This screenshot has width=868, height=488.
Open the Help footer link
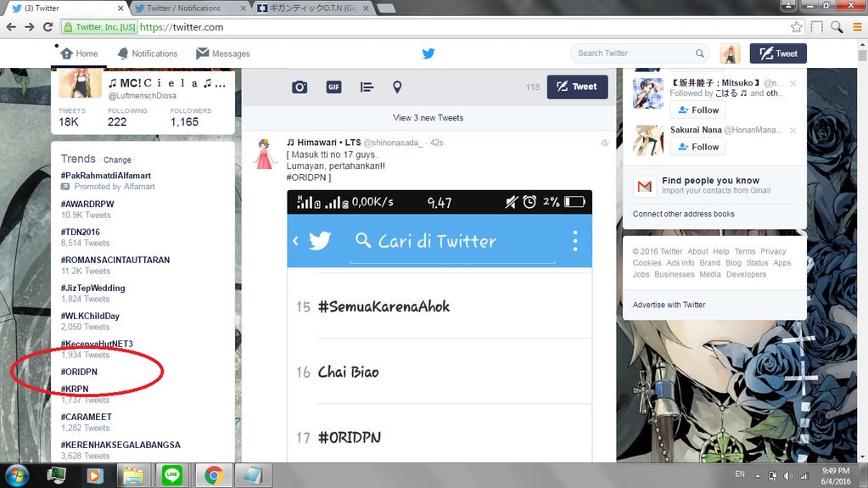[x=720, y=251]
